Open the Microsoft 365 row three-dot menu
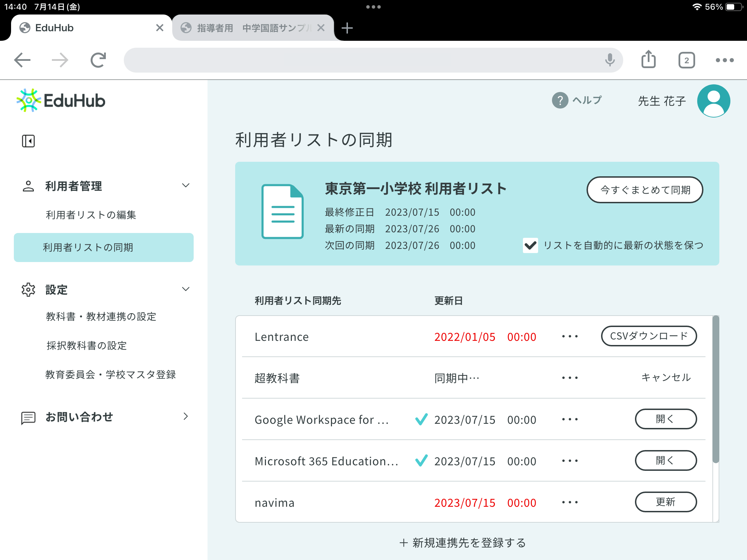Image resolution: width=747 pixels, height=560 pixels. (x=570, y=461)
